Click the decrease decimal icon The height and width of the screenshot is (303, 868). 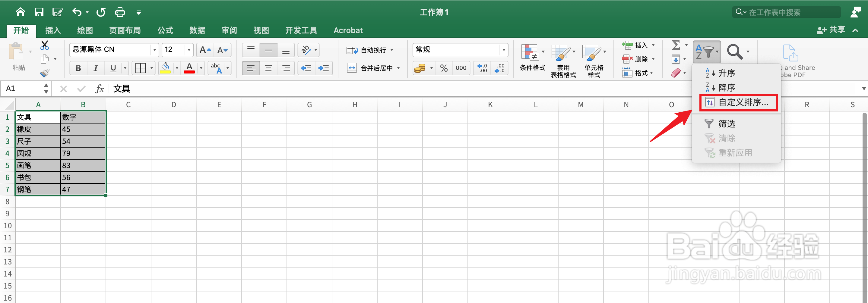[499, 68]
